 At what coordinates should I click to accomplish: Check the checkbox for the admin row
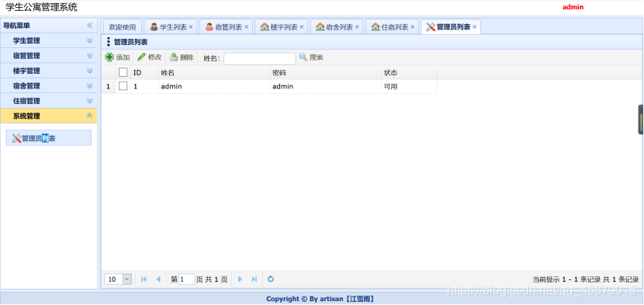pos(123,86)
